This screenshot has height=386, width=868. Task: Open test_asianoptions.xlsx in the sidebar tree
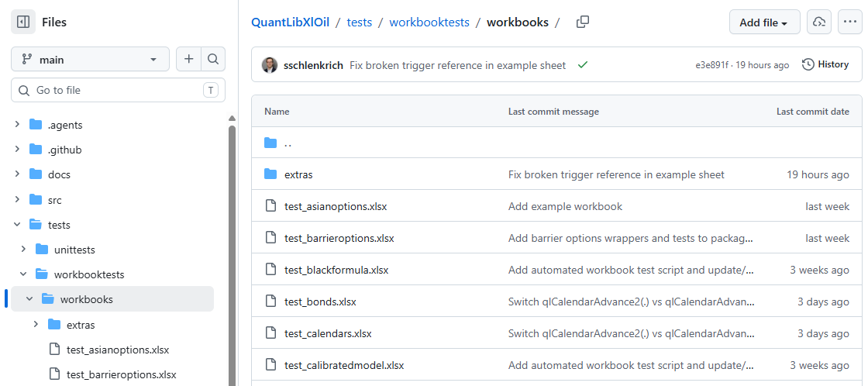(118, 350)
